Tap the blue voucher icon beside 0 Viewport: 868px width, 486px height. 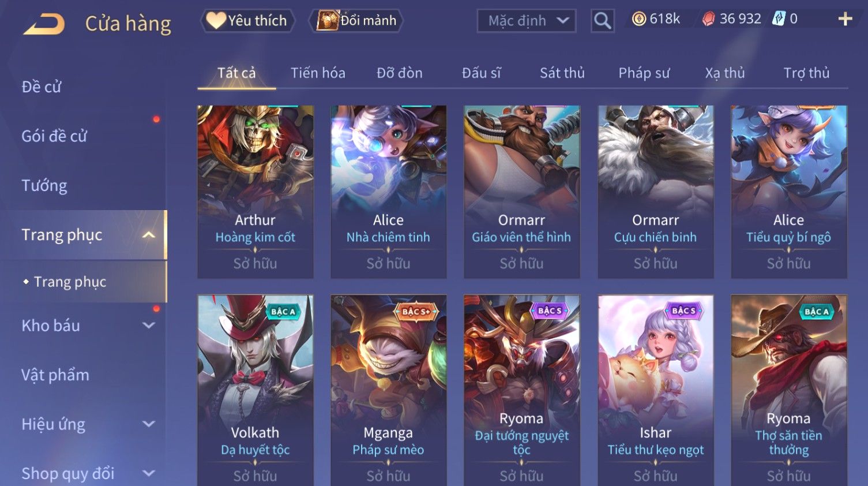coord(779,19)
